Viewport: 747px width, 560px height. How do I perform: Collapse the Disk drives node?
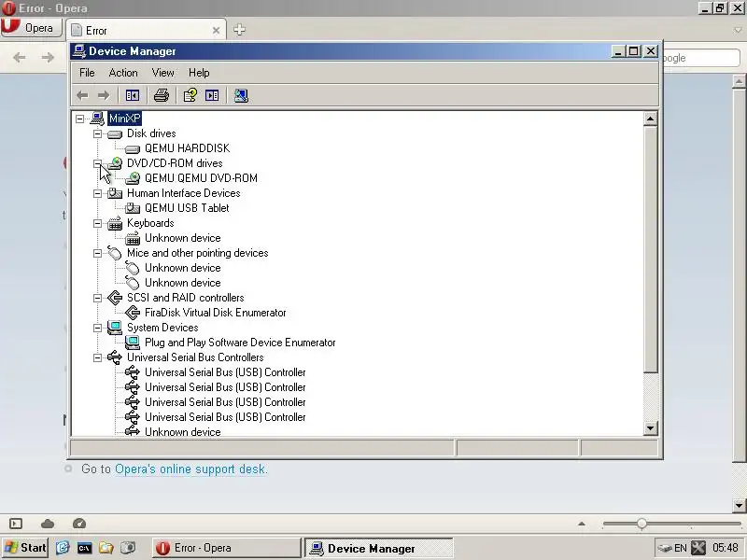[97, 133]
